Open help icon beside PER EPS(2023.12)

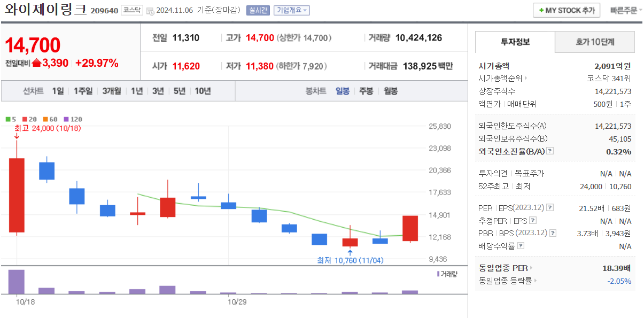tap(550, 207)
